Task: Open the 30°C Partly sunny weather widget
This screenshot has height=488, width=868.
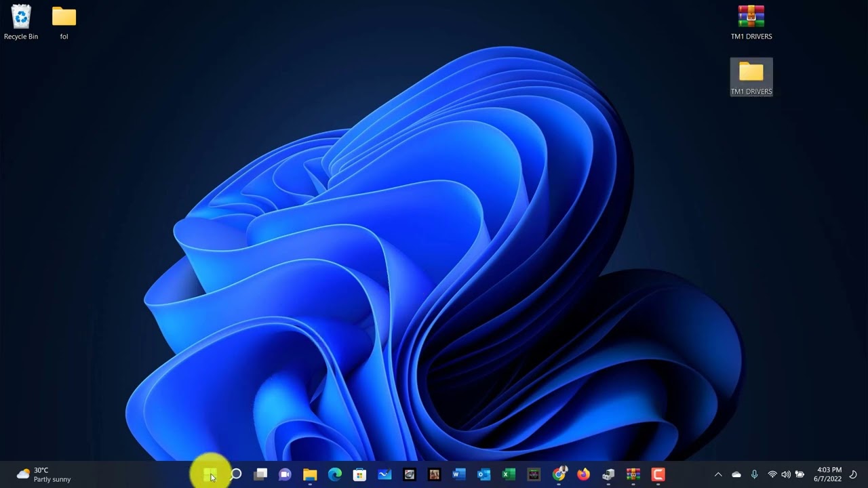Action: 43,474
